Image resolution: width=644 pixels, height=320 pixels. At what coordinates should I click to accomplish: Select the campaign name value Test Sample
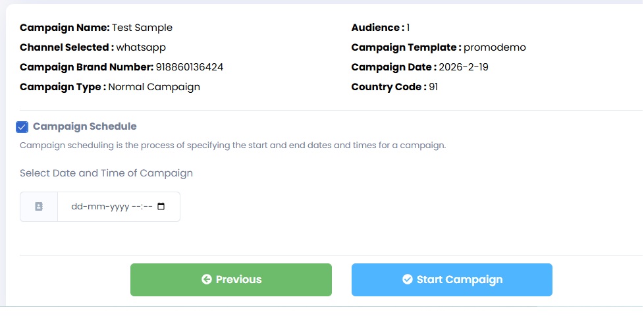[x=142, y=28]
